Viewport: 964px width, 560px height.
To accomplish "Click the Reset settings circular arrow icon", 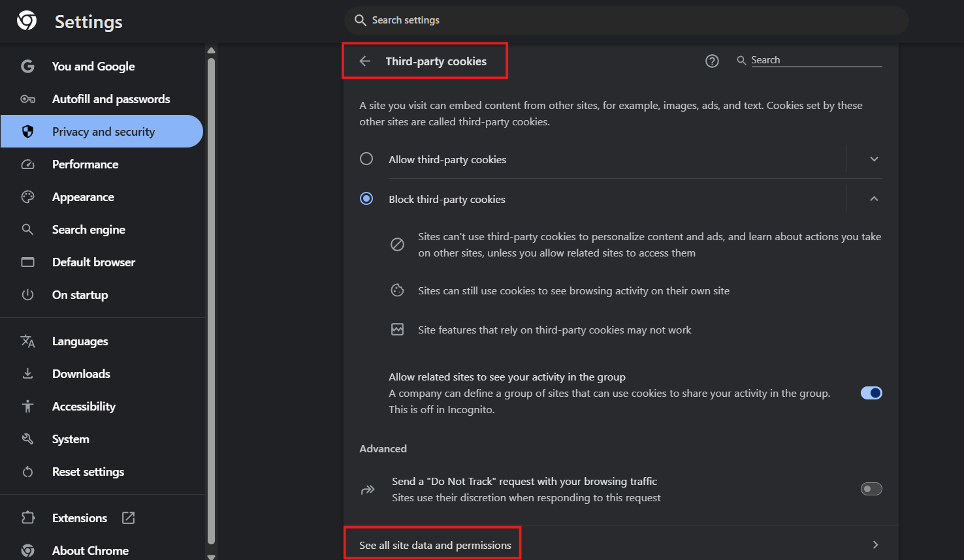I will [28, 471].
